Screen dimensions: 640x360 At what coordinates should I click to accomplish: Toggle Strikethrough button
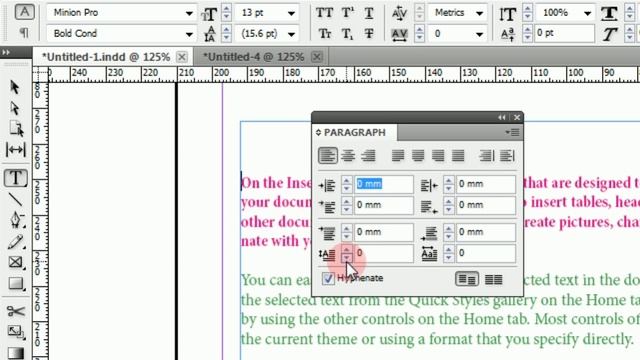369,33
